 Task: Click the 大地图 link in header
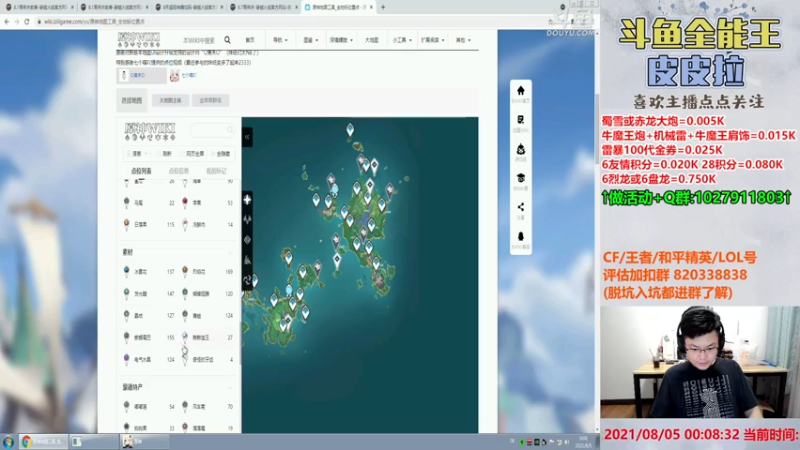[x=372, y=40]
